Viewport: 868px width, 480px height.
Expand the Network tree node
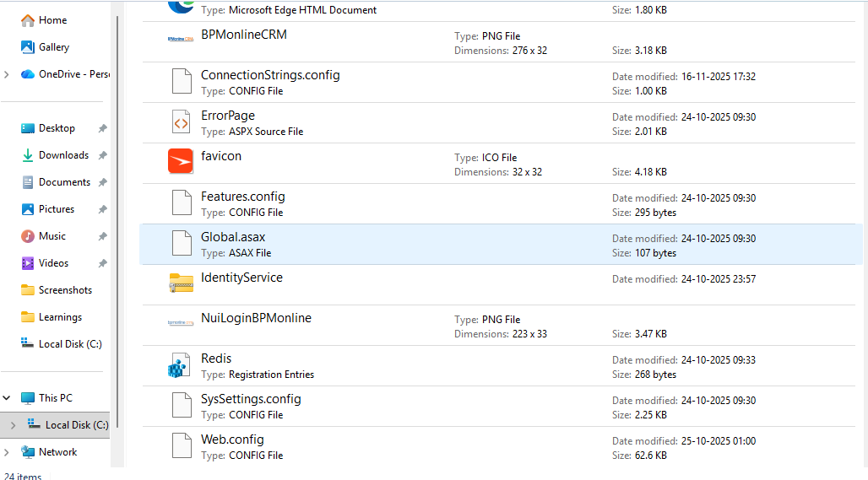(8, 452)
